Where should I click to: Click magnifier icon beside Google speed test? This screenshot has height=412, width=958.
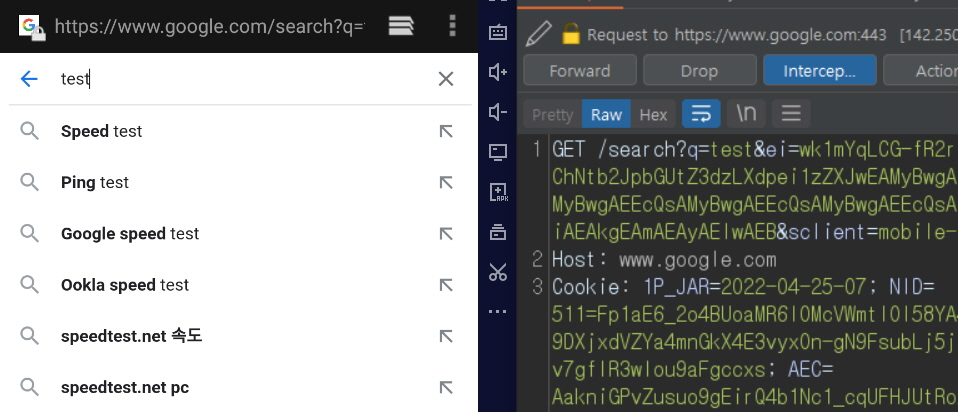coord(29,234)
